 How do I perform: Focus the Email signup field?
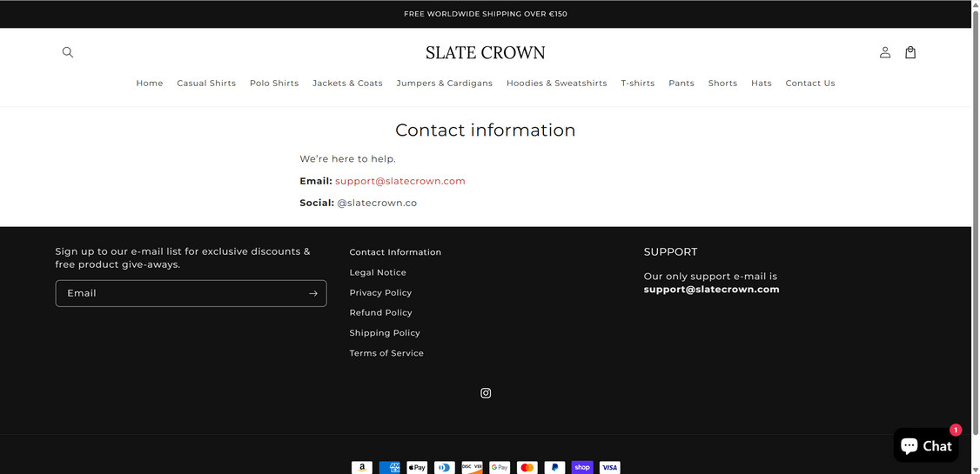point(191,293)
